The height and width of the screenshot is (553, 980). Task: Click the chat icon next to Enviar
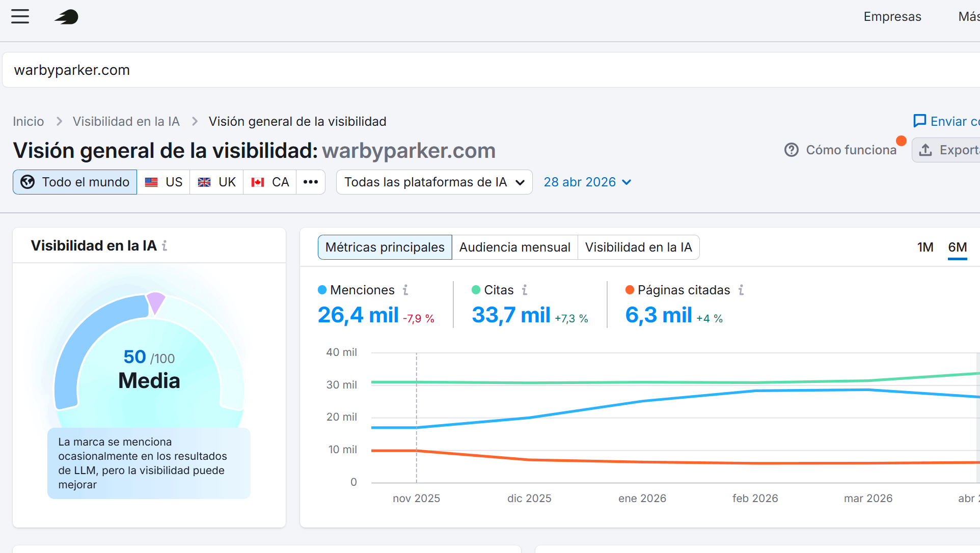pos(920,121)
